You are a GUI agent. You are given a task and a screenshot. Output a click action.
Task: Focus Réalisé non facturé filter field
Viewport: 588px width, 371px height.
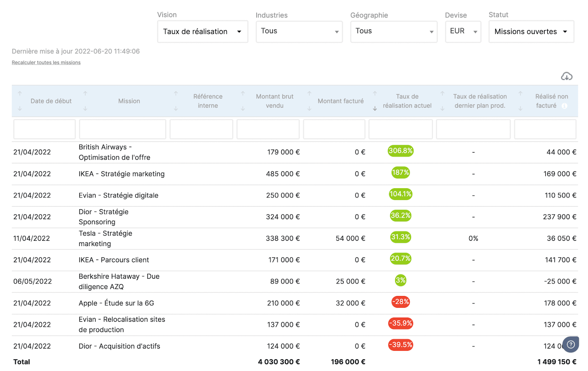coord(545,129)
